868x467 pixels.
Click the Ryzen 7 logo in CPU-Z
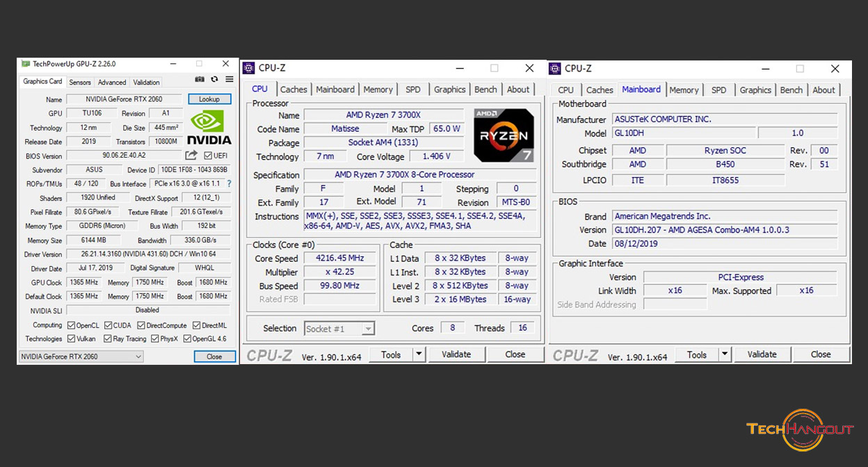click(504, 135)
